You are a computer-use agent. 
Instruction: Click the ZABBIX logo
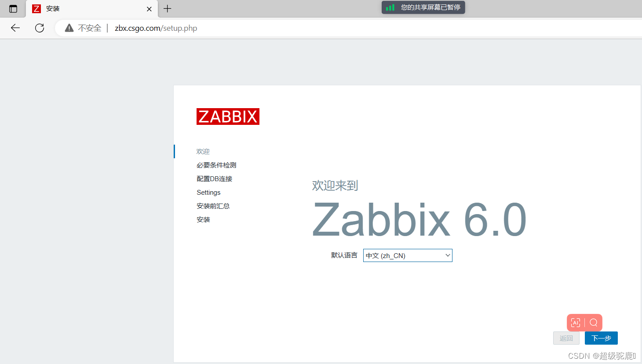point(228,116)
